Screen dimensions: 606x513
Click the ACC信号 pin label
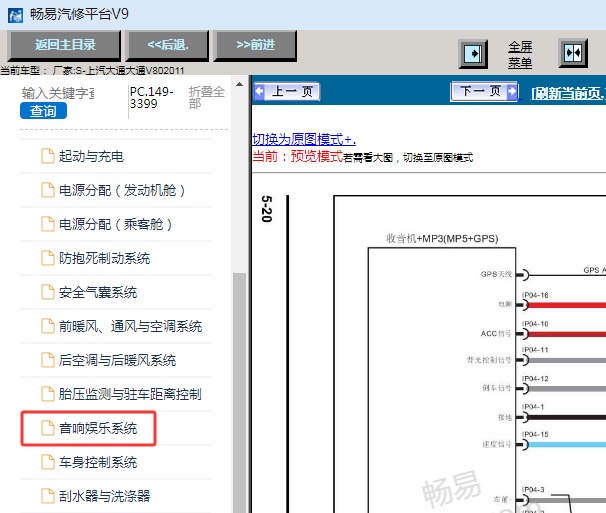tap(496, 334)
